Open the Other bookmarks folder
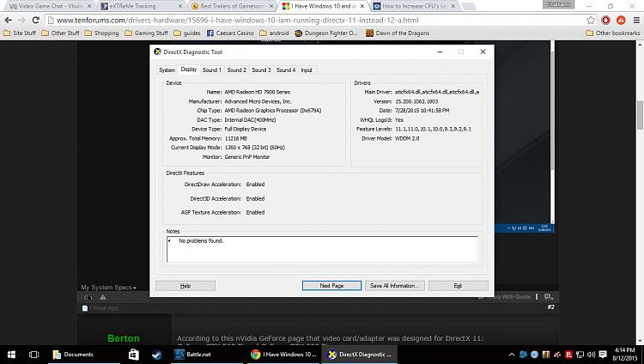Screen dimensions: 644x364 click(613, 33)
